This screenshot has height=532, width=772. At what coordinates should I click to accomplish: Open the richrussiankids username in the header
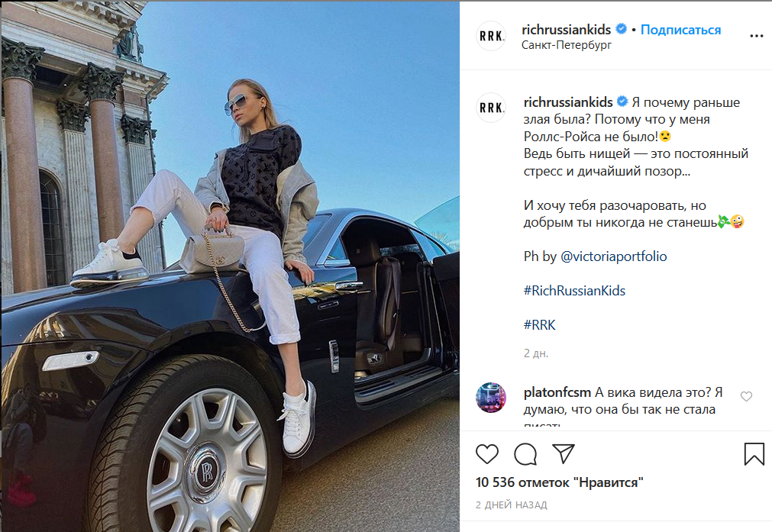[566, 30]
